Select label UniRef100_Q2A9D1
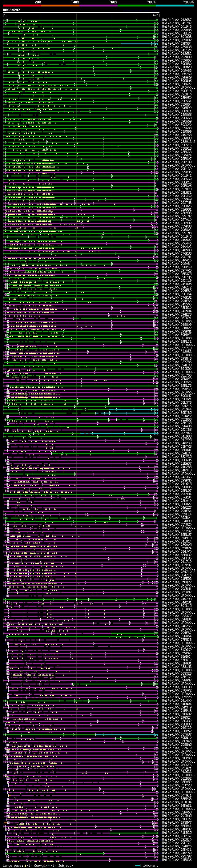 point(177,210)
